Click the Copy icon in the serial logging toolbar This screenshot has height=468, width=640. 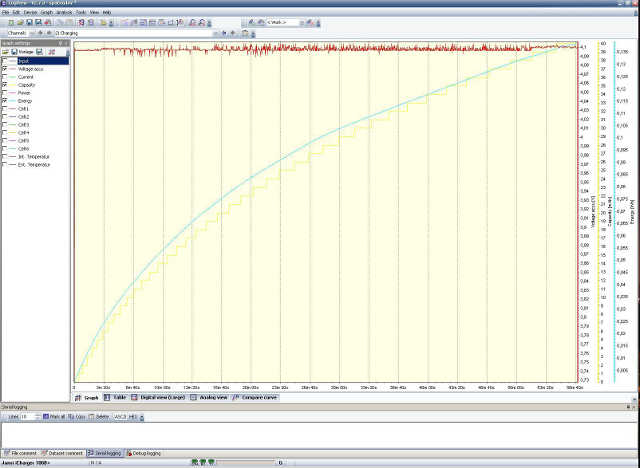pos(72,415)
